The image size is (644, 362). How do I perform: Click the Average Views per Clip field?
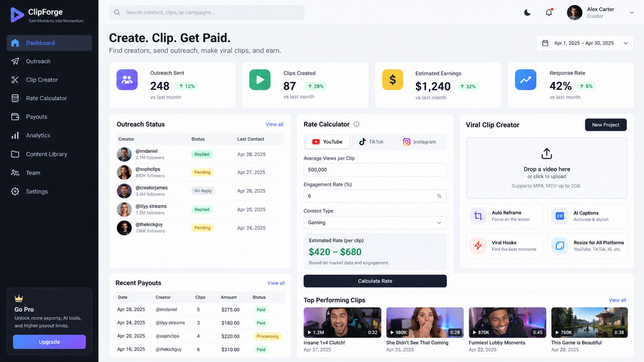click(x=375, y=170)
